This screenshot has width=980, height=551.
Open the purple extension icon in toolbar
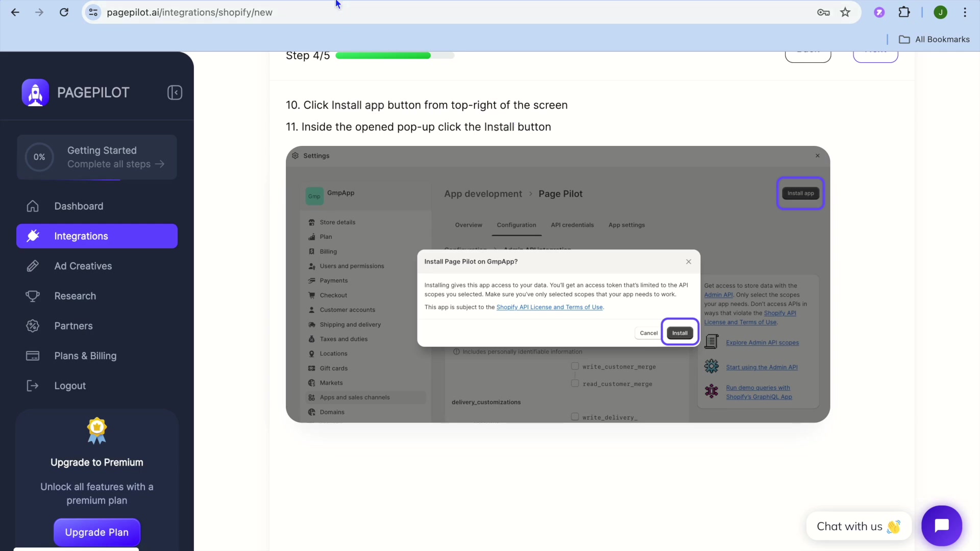(x=879, y=12)
